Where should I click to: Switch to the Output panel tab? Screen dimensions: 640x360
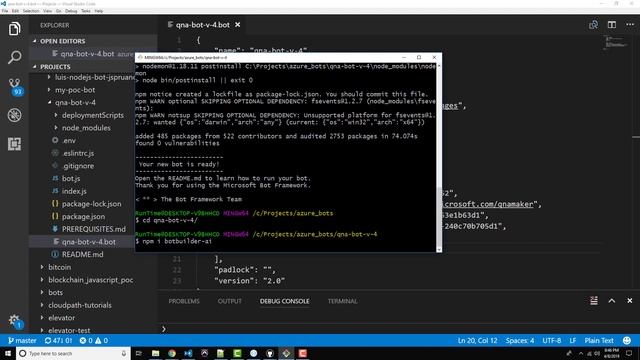230,301
